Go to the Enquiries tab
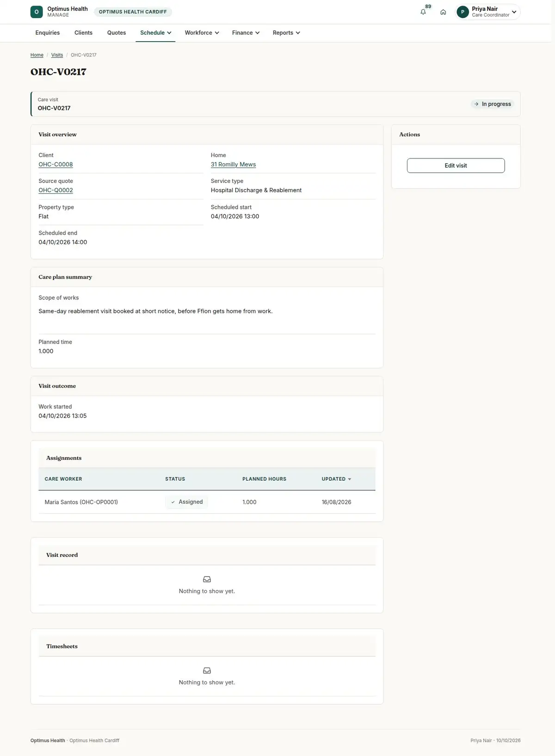Viewport: 555px width, 756px height. (x=48, y=33)
